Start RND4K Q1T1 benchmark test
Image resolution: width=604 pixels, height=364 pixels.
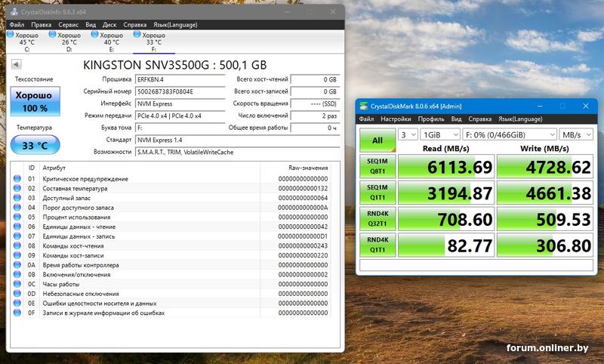click(x=377, y=245)
